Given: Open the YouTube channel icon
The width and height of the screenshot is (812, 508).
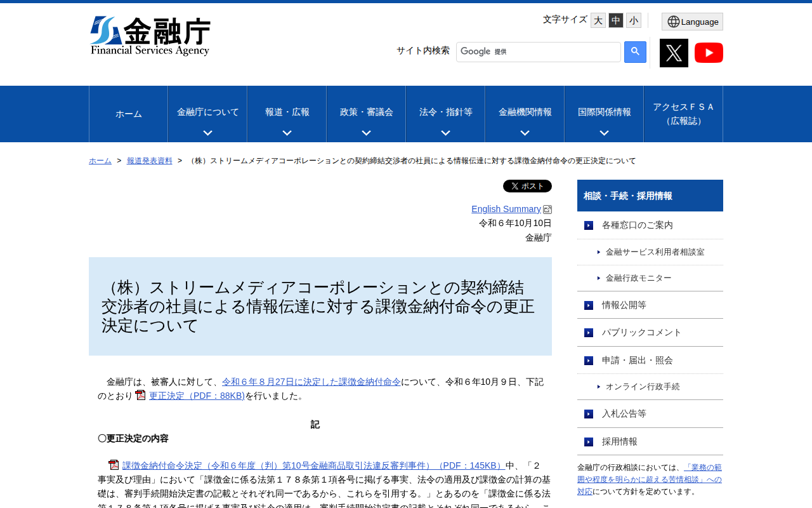Looking at the screenshot, I should [x=709, y=53].
